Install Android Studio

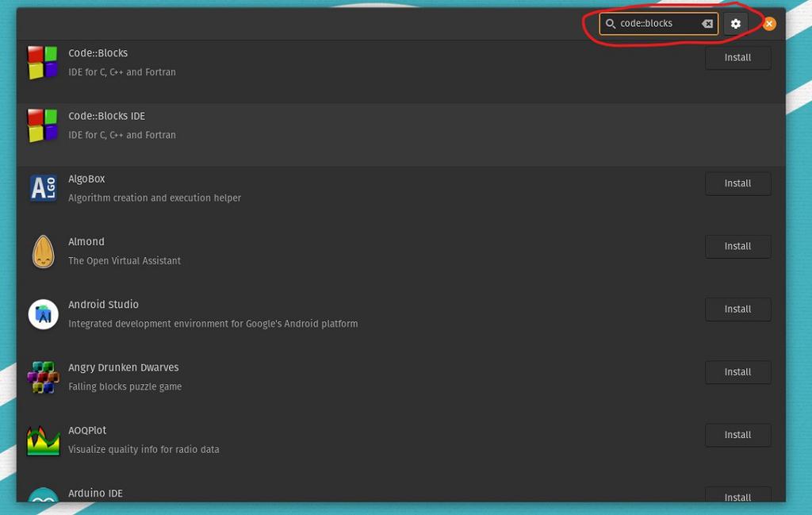tap(737, 309)
